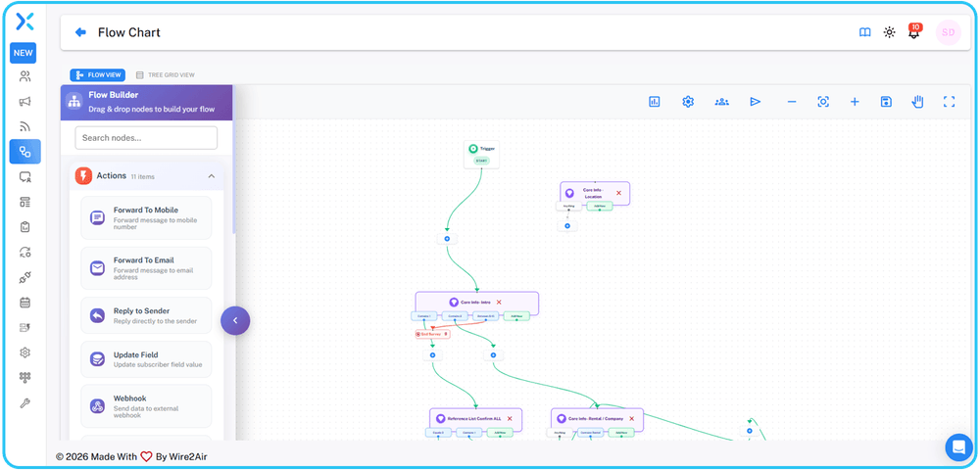Click the fullscreen icon in canvas toolbar
Image resolution: width=980 pixels, height=470 pixels.
point(949,102)
